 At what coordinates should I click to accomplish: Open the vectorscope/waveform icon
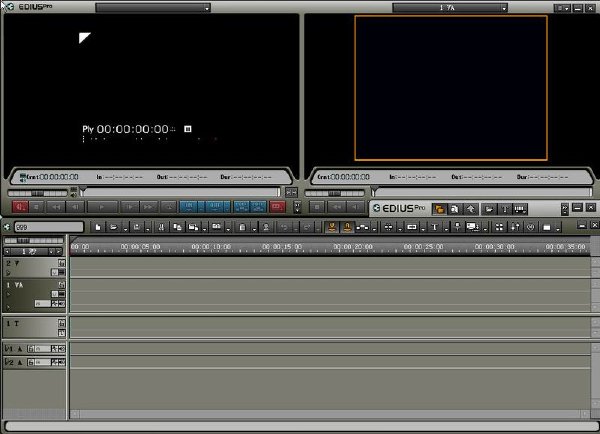[x=531, y=227]
